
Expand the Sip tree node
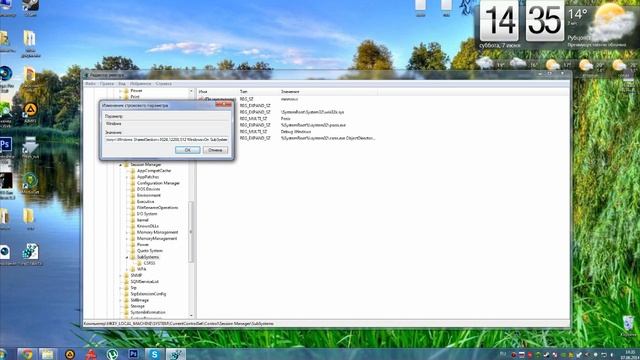tap(120, 288)
